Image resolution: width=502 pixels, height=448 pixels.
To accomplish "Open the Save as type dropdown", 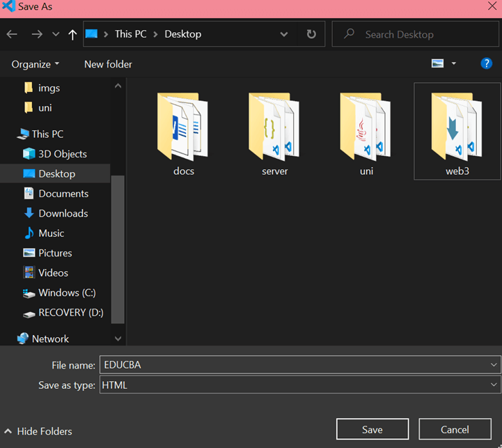I will pyautogui.click(x=300, y=385).
